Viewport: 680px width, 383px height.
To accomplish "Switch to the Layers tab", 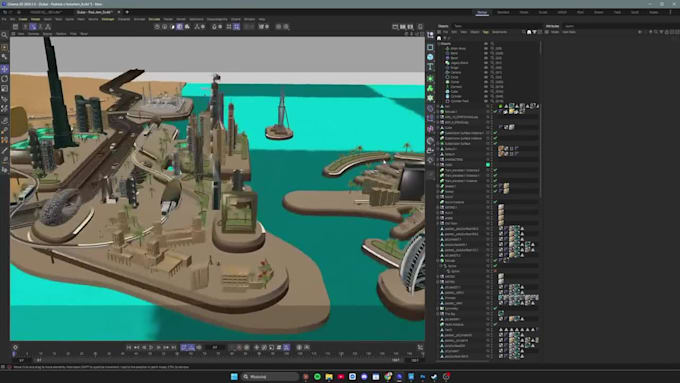I will (569, 26).
